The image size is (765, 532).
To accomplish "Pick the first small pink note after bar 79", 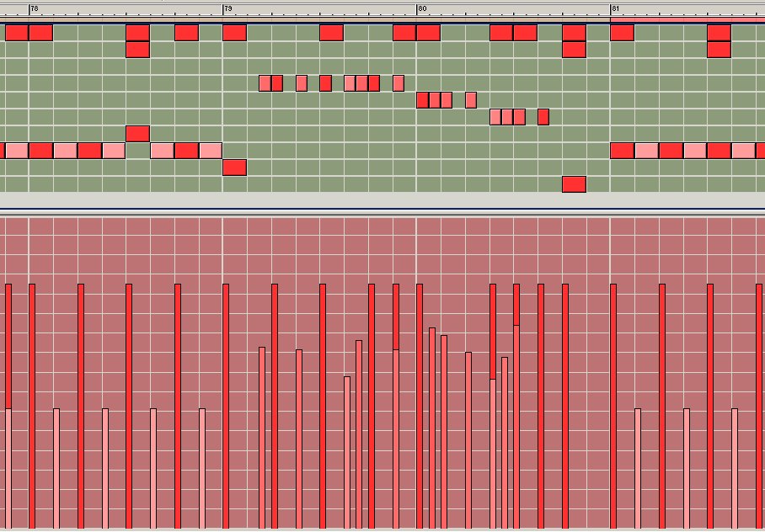I will coord(265,82).
